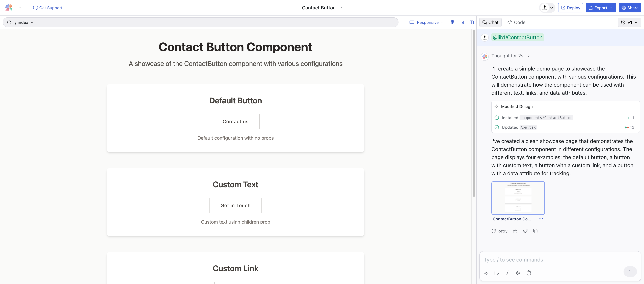Viewport: 644px width, 284px height.
Task: Switch to the Code tab
Action: [x=516, y=22]
